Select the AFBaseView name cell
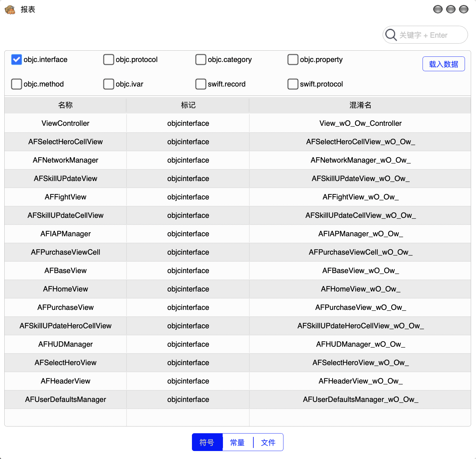Viewport: 476px width, 459px height. click(65, 271)
